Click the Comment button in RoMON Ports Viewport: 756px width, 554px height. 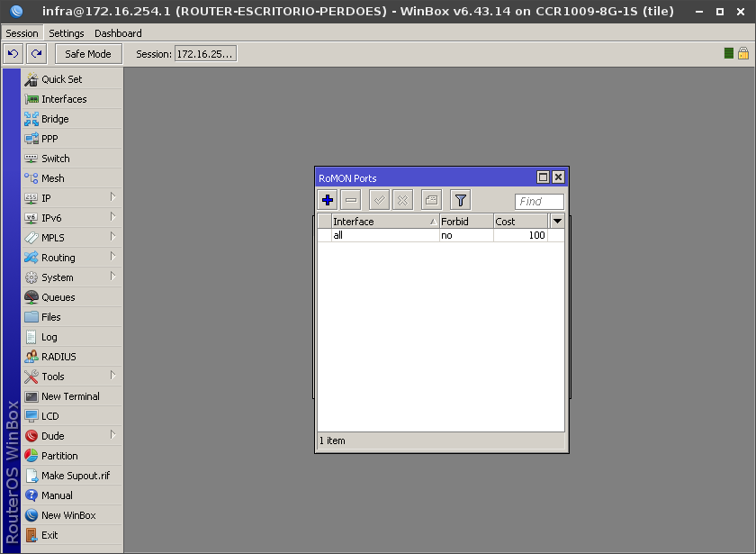coord(431,200)
